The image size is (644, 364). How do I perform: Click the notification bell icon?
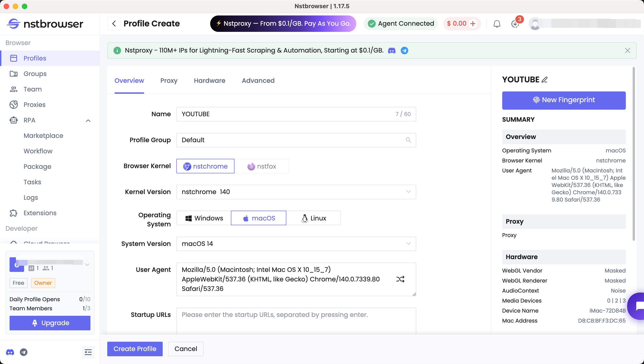(x=497, y=24)
